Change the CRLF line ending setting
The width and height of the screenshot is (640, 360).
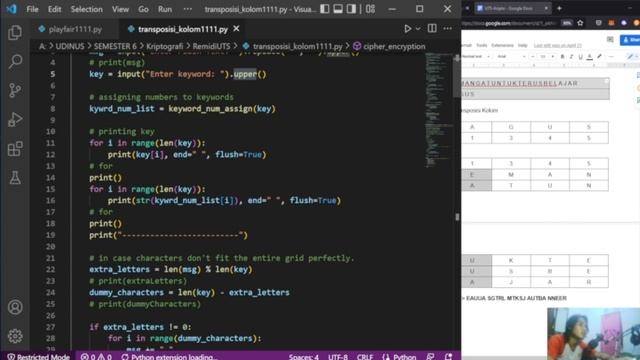point(365,356)
